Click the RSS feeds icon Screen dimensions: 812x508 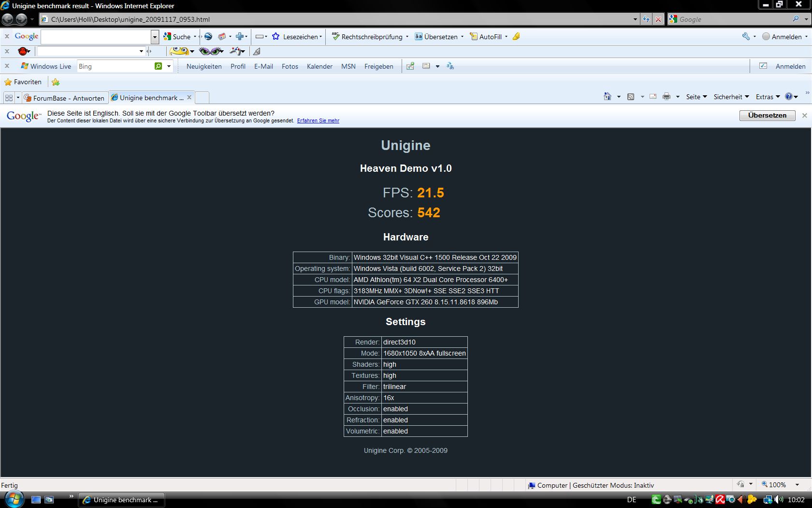[631, 97]
